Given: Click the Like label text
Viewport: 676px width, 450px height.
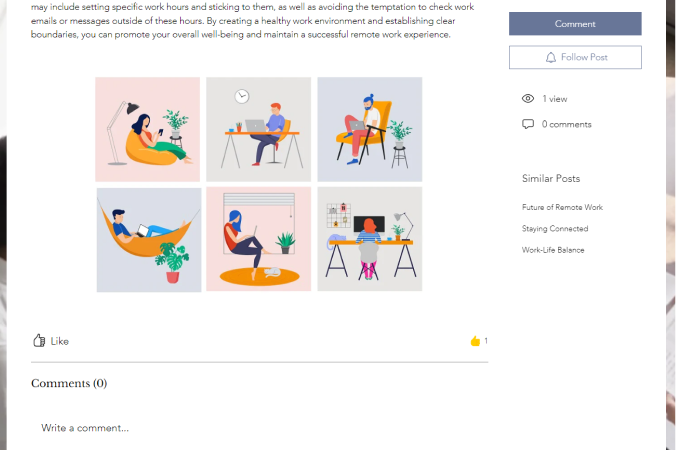Looking at the screenshot, I should tap(59, 341).
